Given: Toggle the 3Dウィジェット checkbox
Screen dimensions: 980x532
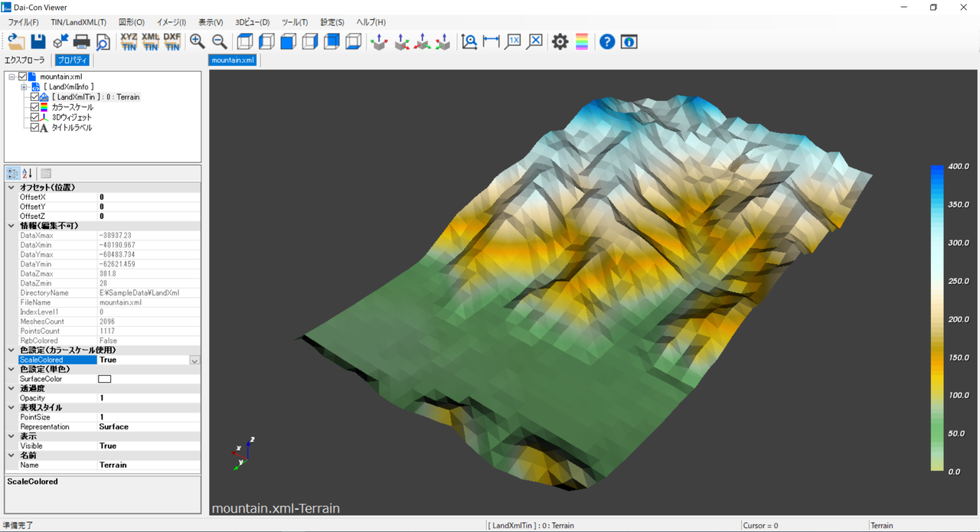Looking at the screenshot, I should (34, 118).
